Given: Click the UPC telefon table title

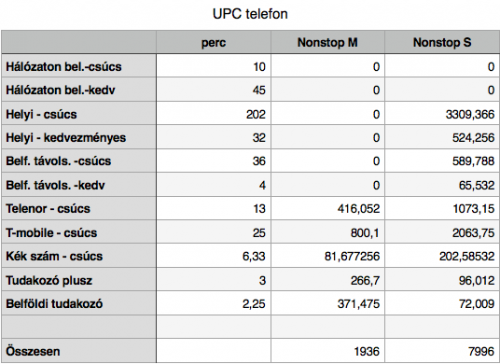Looking at the screenshot, I should (250, 14).
